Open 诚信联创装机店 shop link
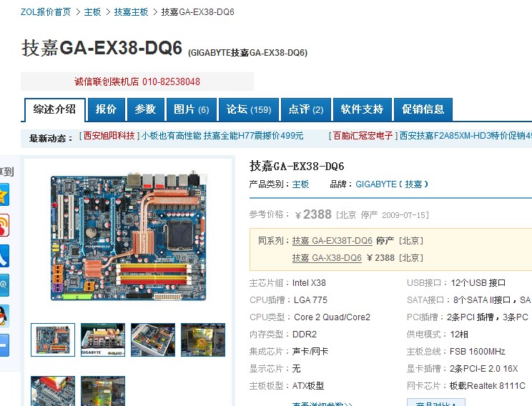Screen dimensions: 532x406 click(137, 81)
